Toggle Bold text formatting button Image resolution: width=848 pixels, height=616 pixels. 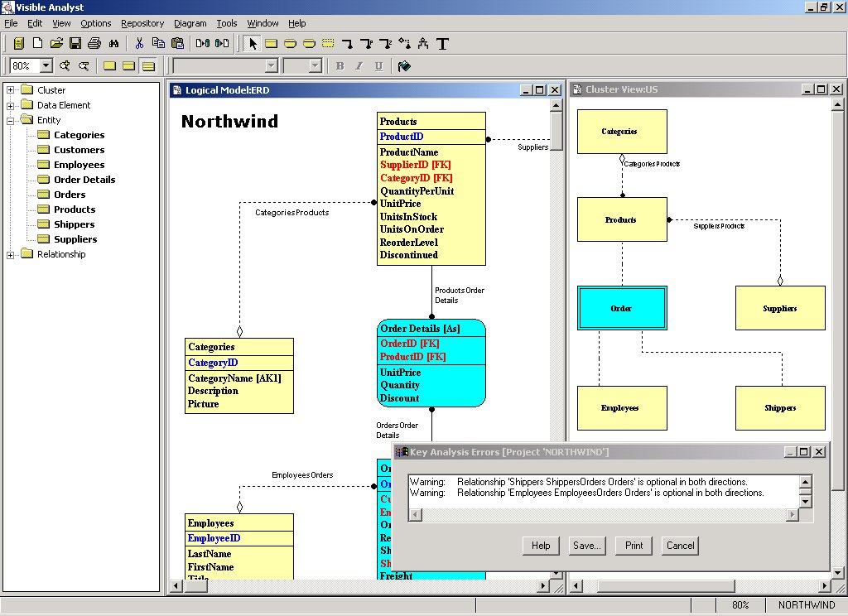coord(340,66)
